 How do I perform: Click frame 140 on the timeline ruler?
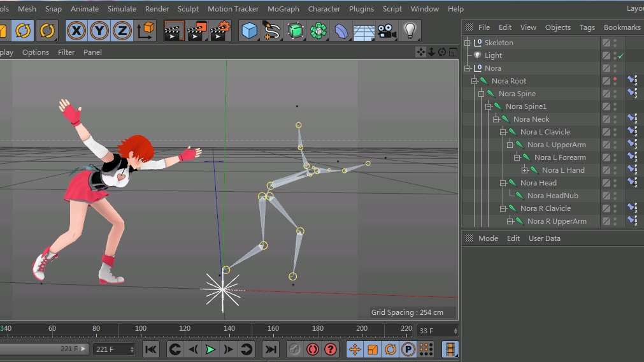click(x=229, y=328)
